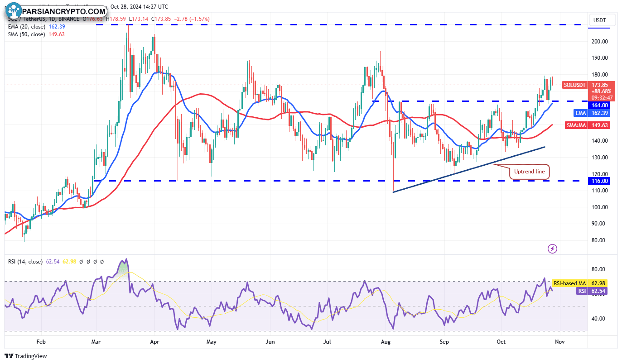The width and height of the screenshot is (622, 364).
Task: Click the RSI (14, close) legend
Action: [x=25, y=262]
